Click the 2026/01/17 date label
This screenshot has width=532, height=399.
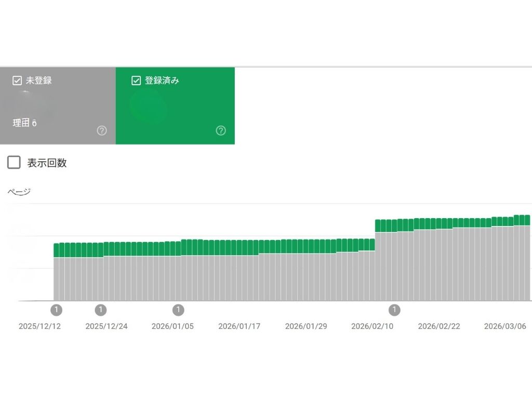tap(239, 326)
